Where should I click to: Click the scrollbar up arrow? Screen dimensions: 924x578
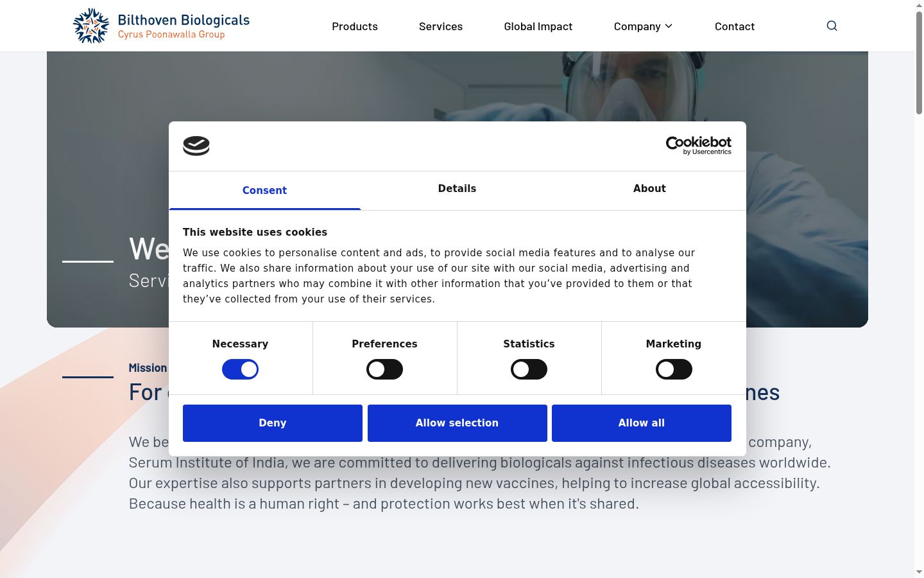(919, 5)
